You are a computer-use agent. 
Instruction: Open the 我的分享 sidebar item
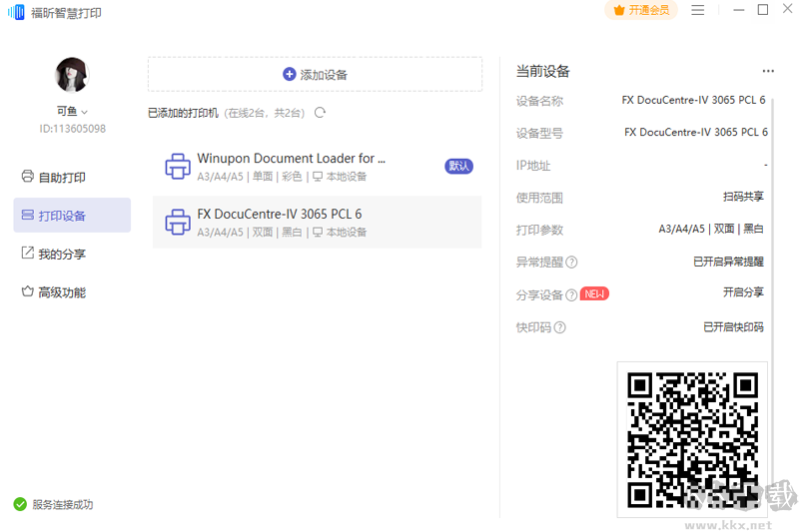[x=72, y=254]
